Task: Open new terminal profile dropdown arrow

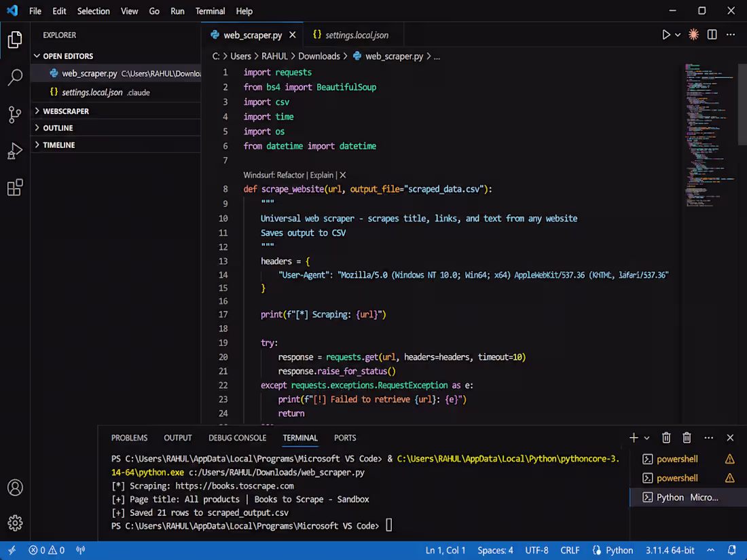Action: [647, 438]
